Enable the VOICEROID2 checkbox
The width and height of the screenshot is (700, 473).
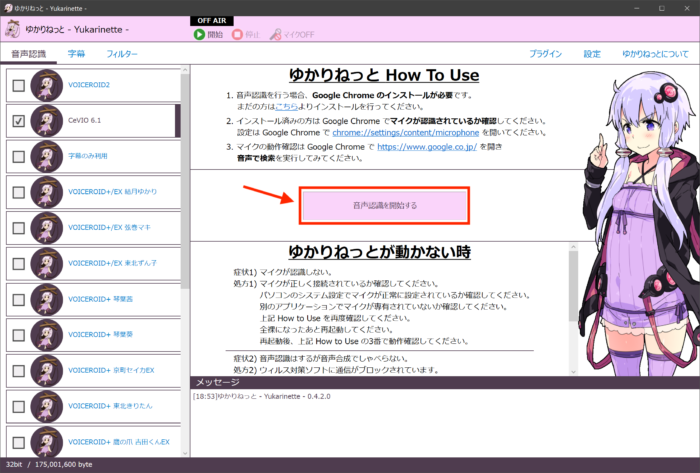(x=18, y=85)
